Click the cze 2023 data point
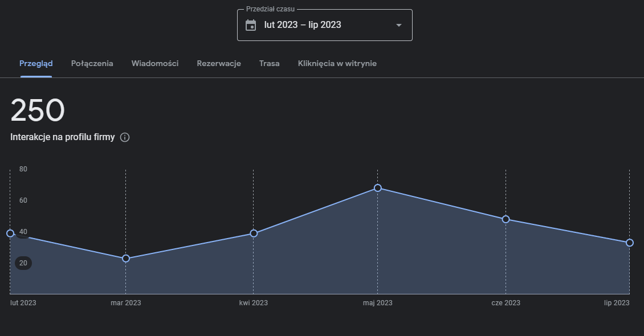The image size is (644, 336). point(506,219)
